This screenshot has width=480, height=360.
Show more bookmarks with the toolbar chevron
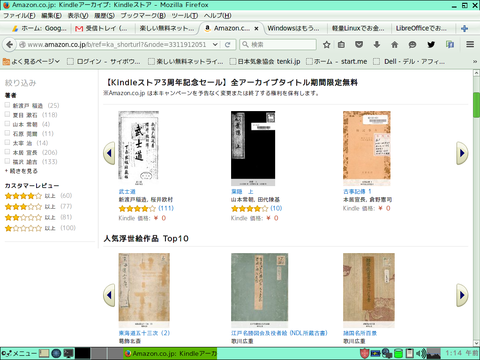tap(475, 61)
